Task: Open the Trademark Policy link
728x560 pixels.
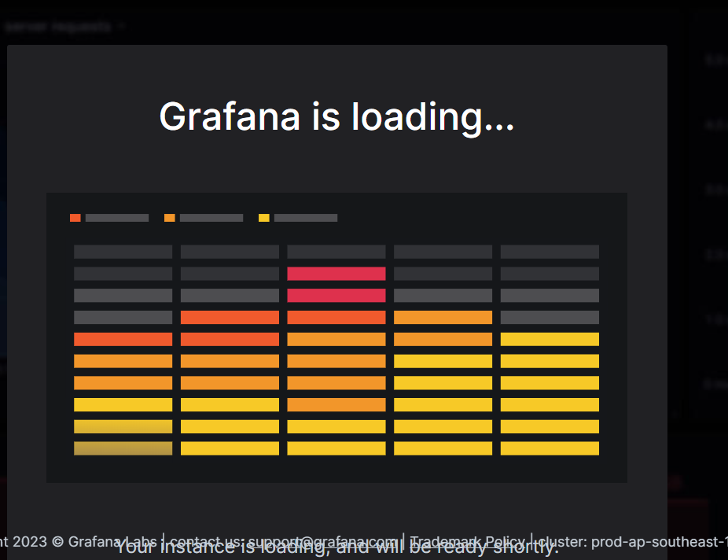Action: [468, 541]
